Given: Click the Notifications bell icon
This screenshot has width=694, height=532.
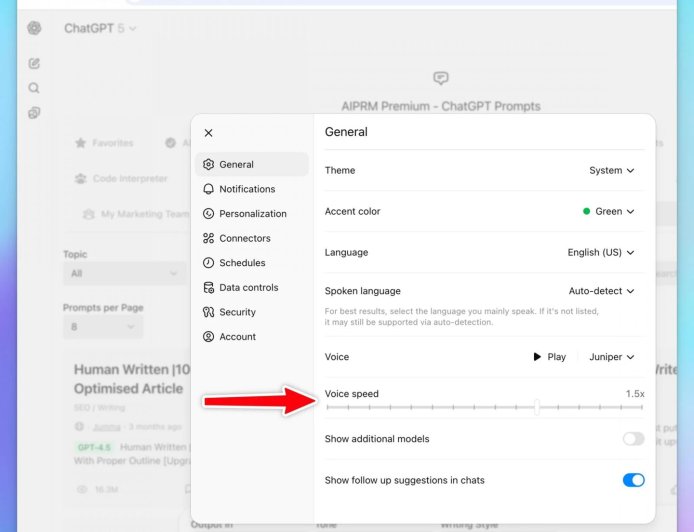Looking at the screenshot, I should pos(209,189).
